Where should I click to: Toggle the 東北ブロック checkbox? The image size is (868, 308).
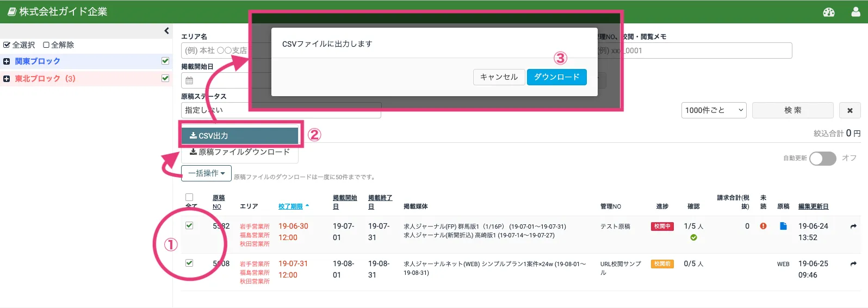coord(165,78)
